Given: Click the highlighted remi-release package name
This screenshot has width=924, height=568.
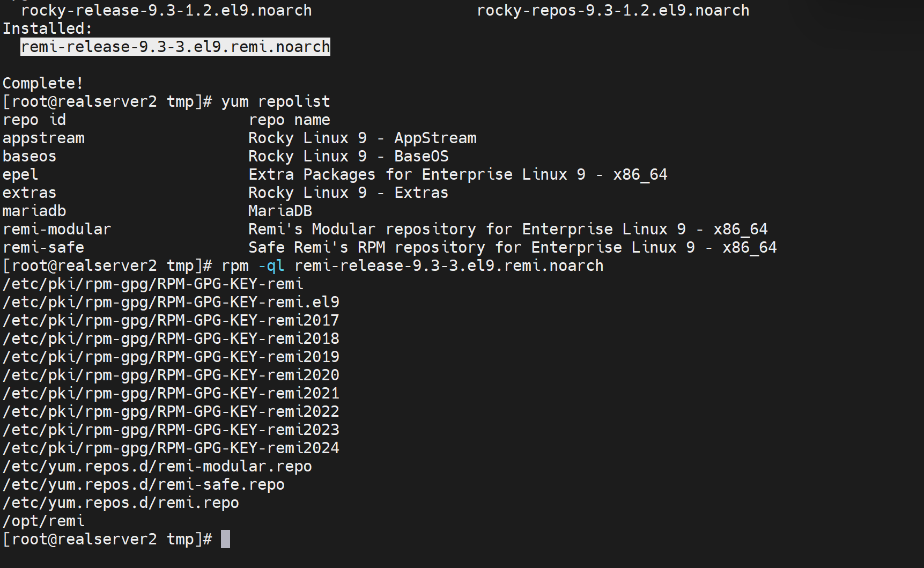Looking at the screenshot, I should 175,47.
